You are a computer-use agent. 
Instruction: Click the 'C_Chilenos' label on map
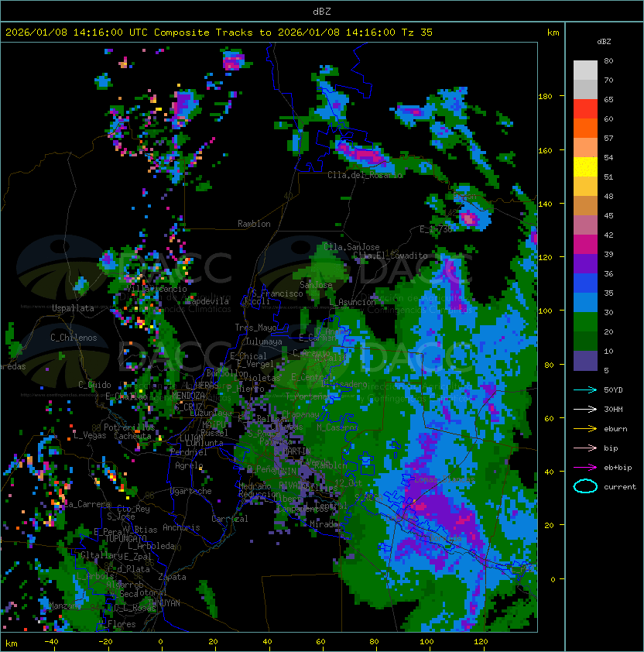tap(74, 338)
